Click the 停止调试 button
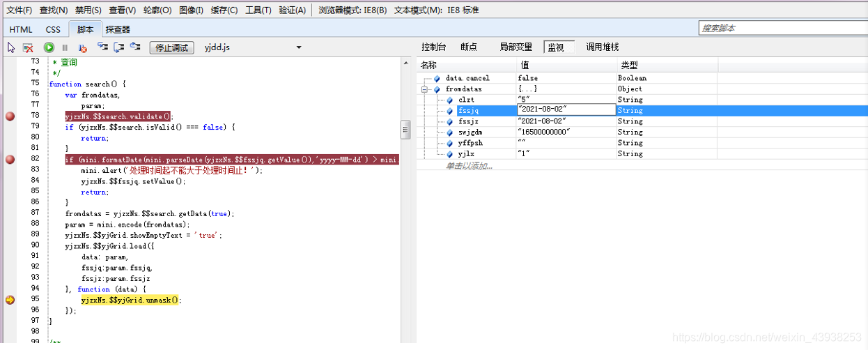The image size is (868, 350). [171, 47]
